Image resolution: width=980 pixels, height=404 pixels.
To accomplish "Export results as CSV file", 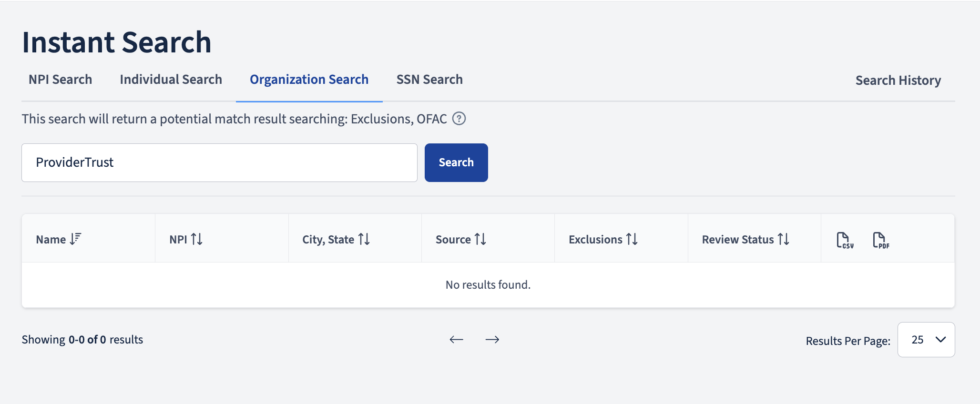I will pyautogui.click(x=845, y=240).
